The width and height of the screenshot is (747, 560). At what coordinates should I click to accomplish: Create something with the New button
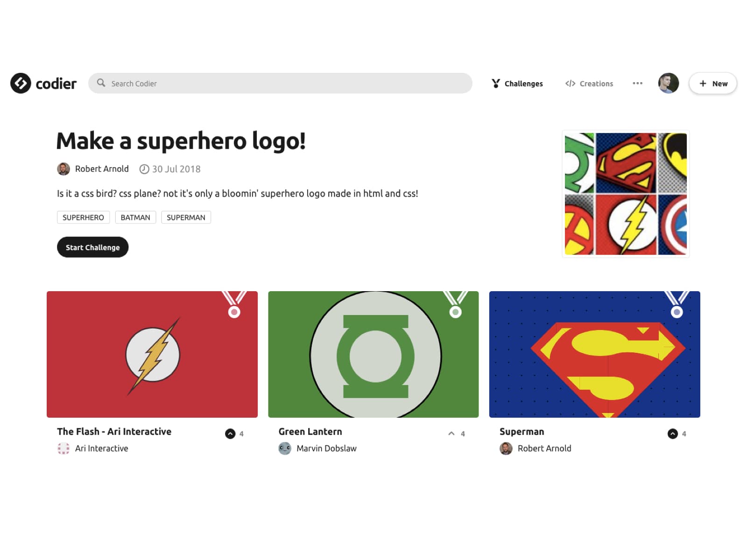712,84
